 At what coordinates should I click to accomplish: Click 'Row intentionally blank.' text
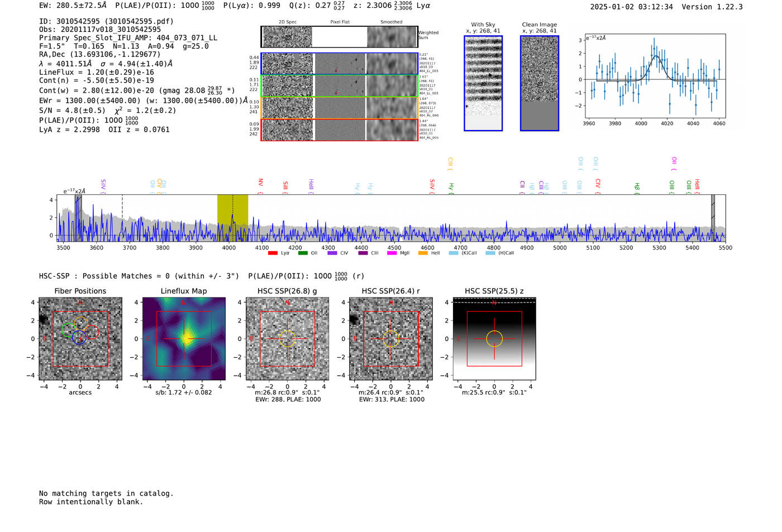[91, 502]
